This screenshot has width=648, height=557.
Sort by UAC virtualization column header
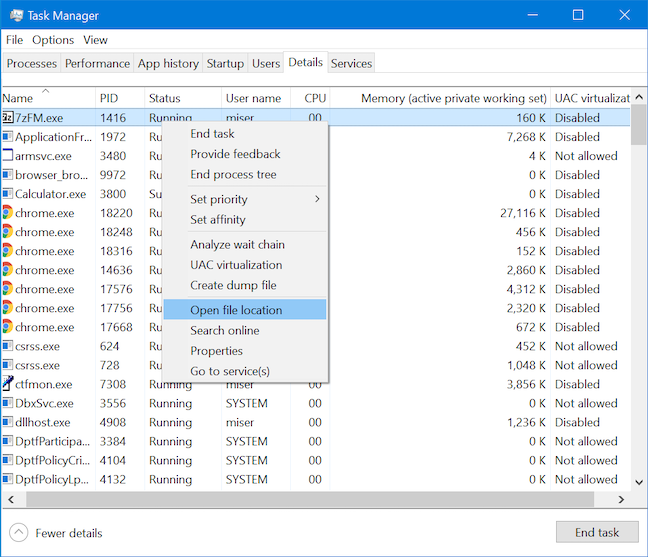pyautogui.click(x=591, y=98)
